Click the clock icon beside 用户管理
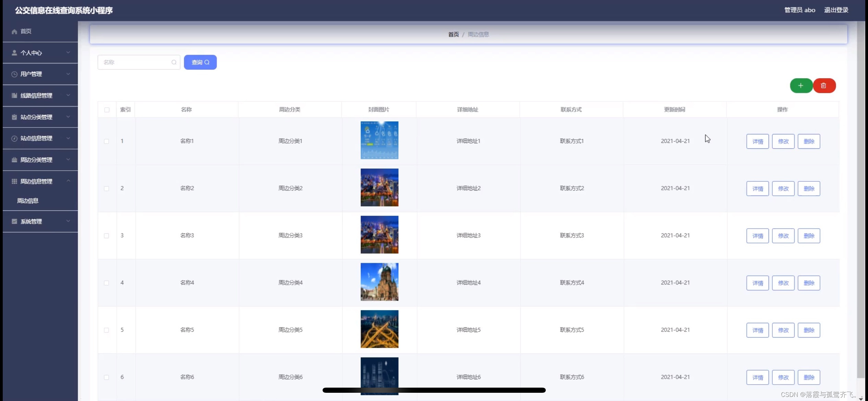The height and width of the screenshot is (401, 868). point(14,74)
